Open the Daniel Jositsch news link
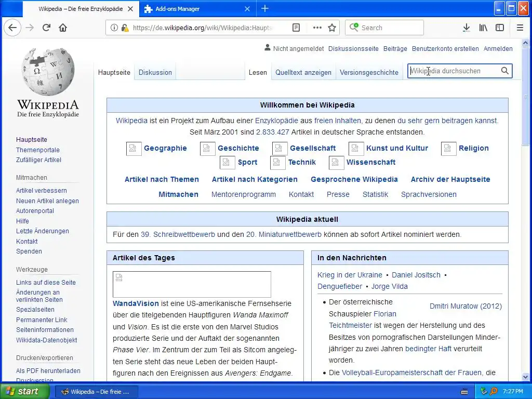 (x=416, y=275)
